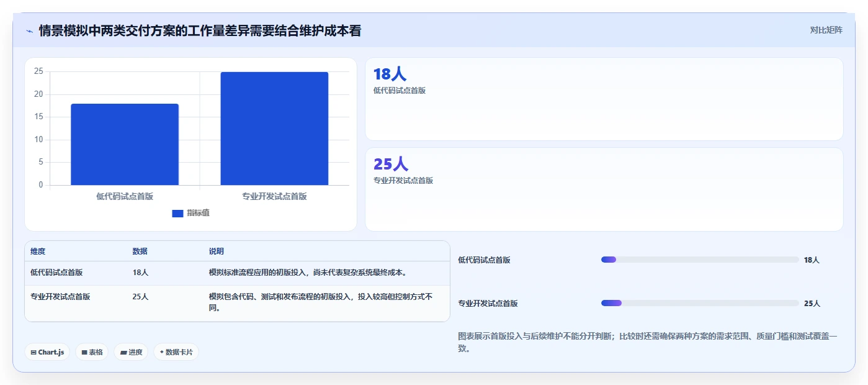Click the 低代码试点首版 progress bar

[x=700, y=260]
